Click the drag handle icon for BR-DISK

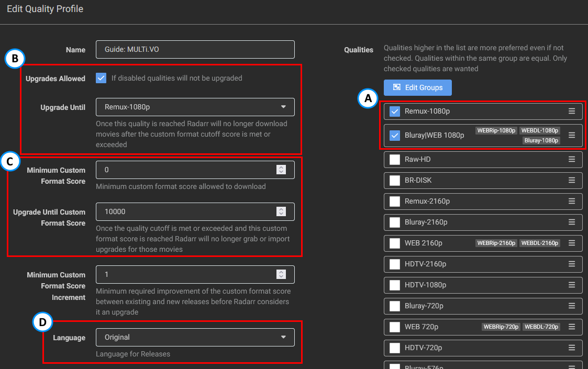(x=572, y=180)
